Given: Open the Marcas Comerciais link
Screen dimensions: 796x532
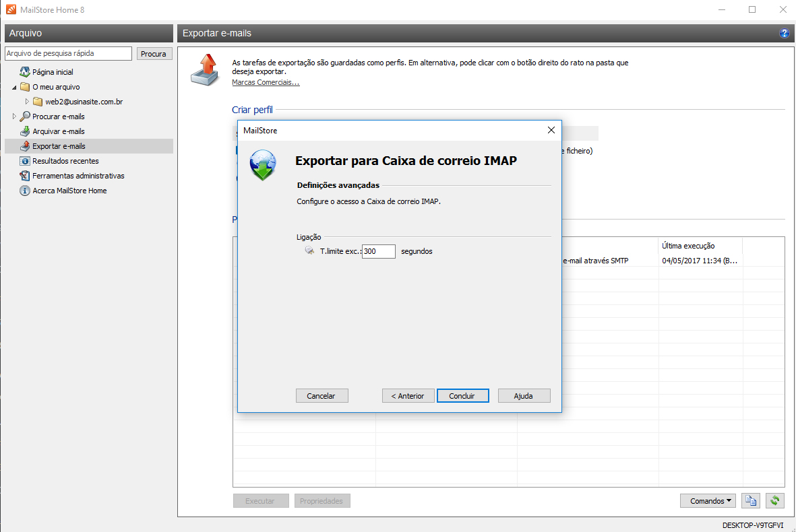Looking at the screenshot, I should click(266, 82).
